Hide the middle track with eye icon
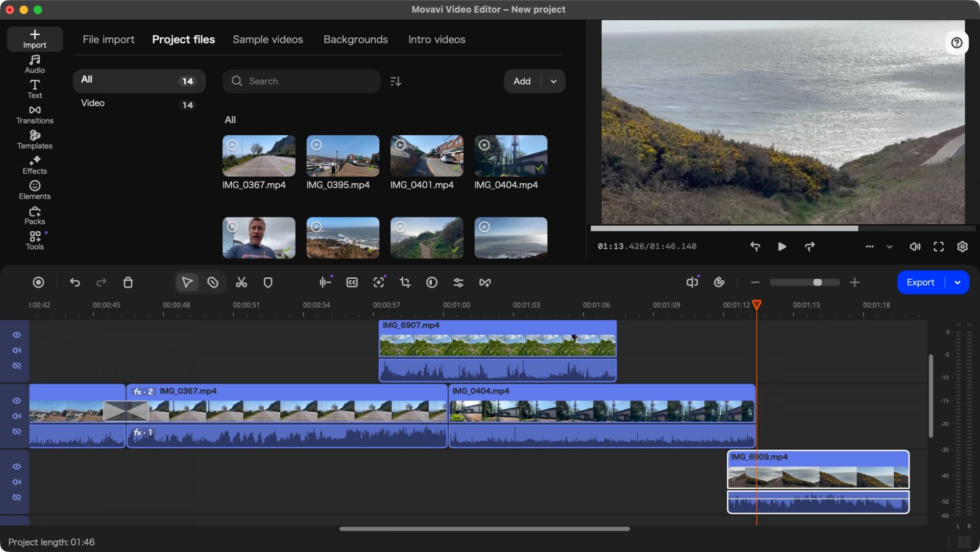The image size is (980, 552). [17, 401]
